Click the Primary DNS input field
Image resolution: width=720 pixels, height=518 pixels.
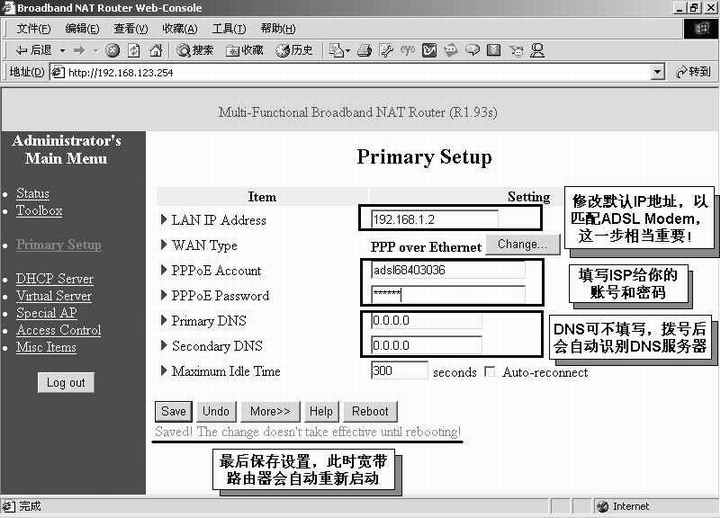[427, 321]
